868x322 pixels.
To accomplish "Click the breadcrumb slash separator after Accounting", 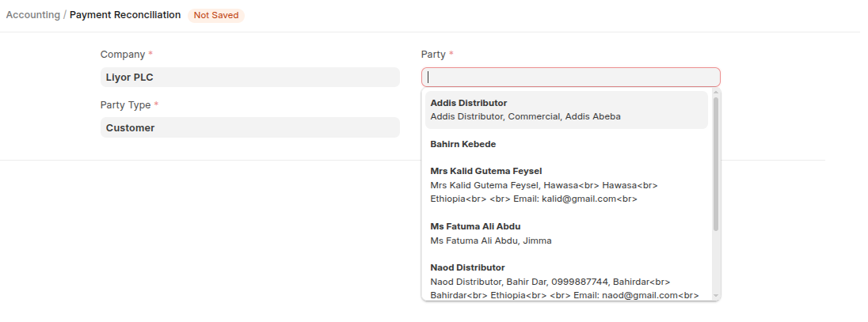I will [65, 15].
